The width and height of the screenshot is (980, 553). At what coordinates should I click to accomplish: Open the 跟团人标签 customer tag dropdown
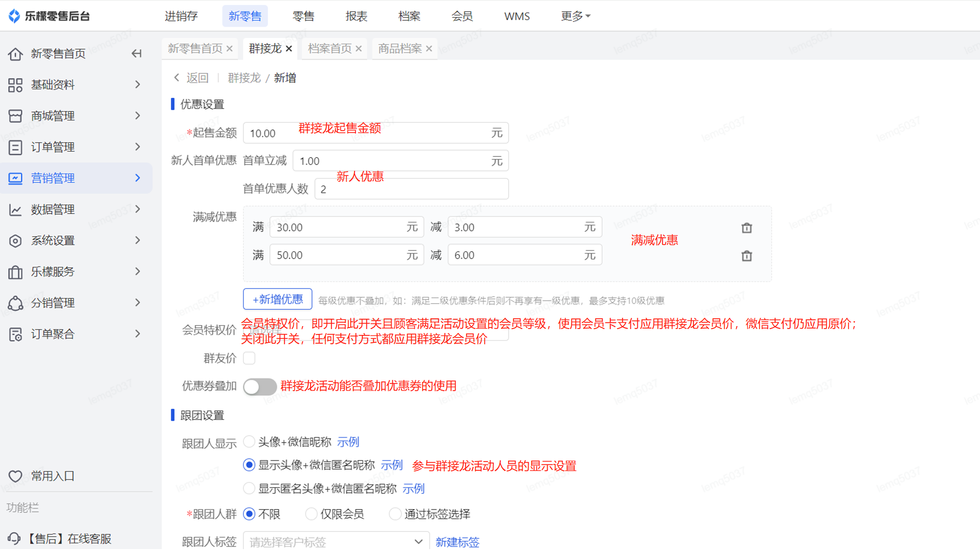[336, 542]
